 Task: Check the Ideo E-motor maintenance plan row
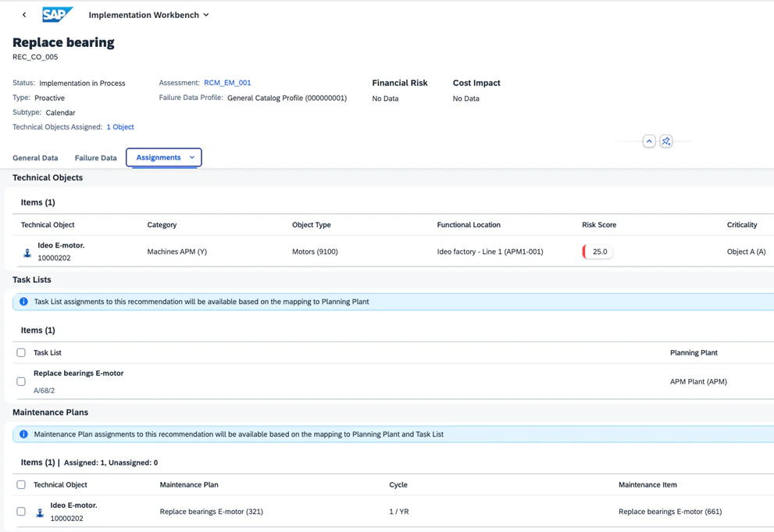(21, 511)
